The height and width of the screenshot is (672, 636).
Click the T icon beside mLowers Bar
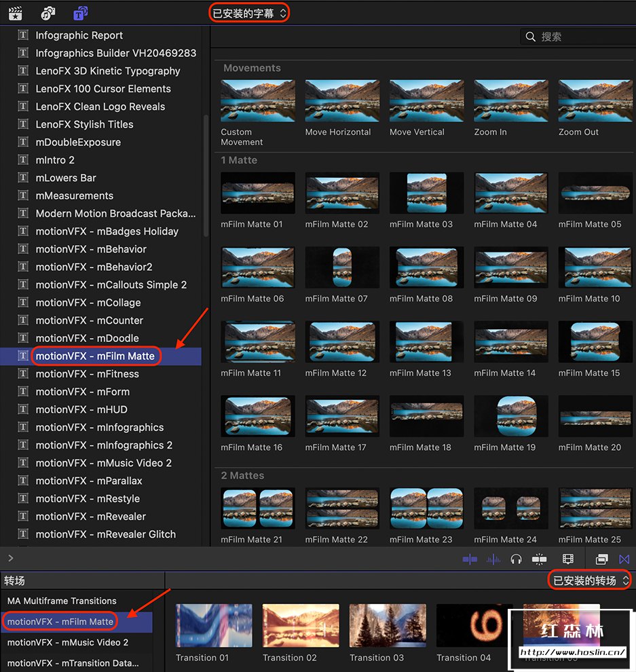[x=23, y=177]
